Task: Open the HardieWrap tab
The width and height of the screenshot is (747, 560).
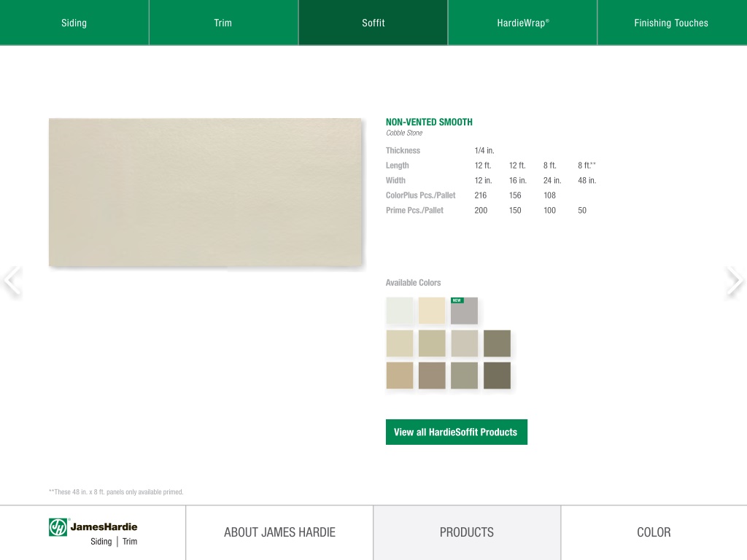Action: tap(522, 23)
